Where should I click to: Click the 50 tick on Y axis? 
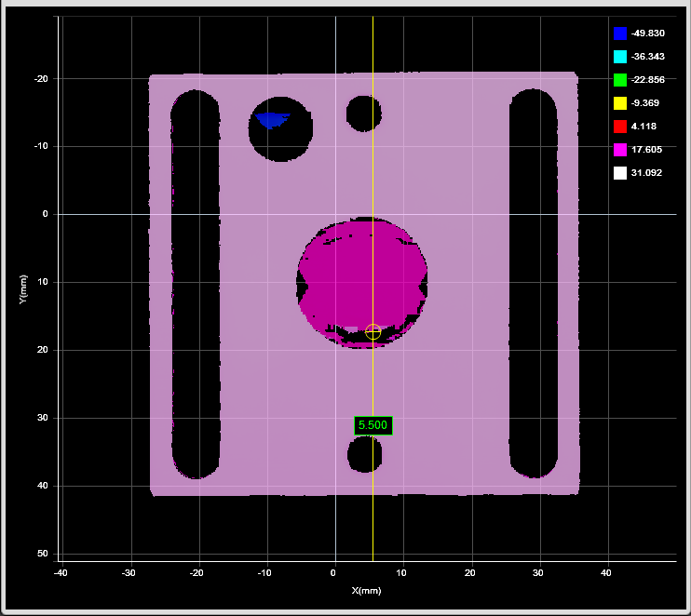(x=42, y=554)
